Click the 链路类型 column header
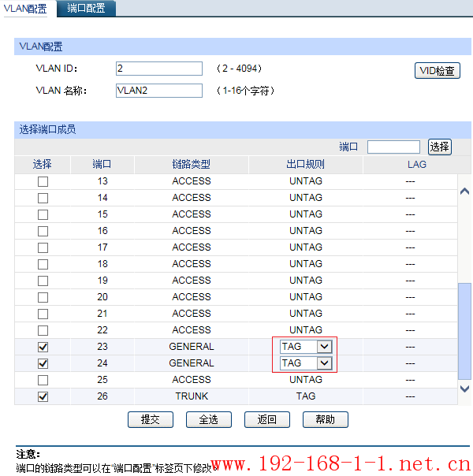The height and width of the screenshot is (476, 473). click(192, 165)
